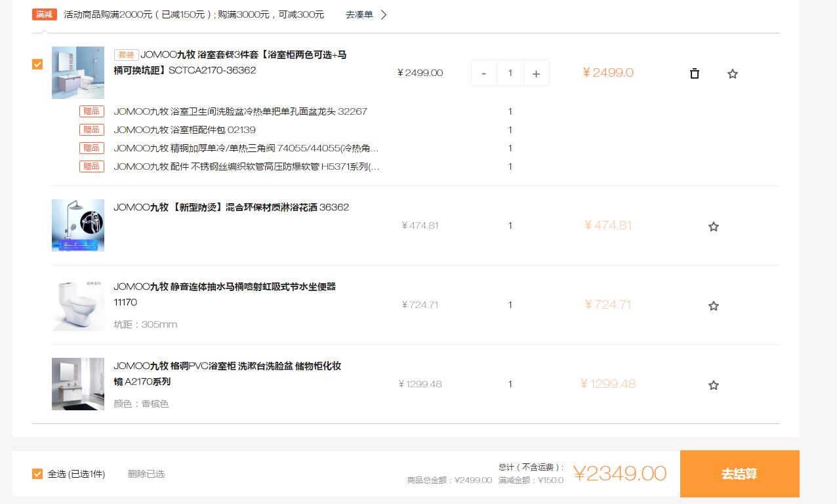Click the 套装 label on bundle
The width and height of the screenshot is (837, 504).
126,55
